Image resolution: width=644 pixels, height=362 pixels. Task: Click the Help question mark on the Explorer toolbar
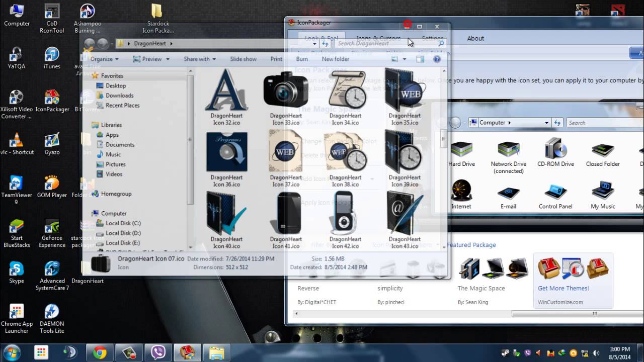(437, 59)
